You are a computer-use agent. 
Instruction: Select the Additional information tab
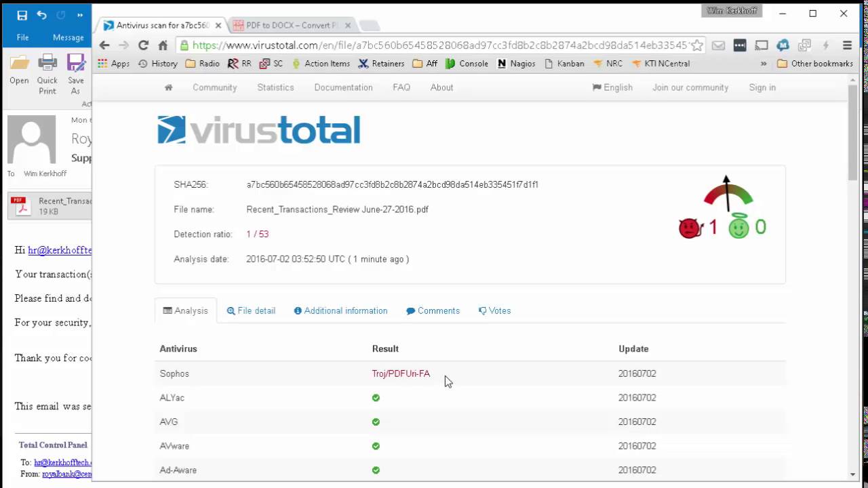coord(340,310)
